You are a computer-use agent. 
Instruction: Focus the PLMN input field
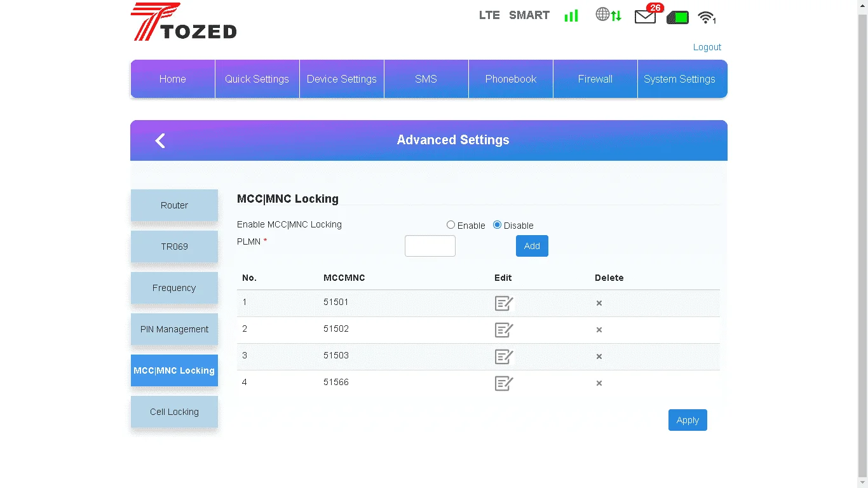[430, 246]
